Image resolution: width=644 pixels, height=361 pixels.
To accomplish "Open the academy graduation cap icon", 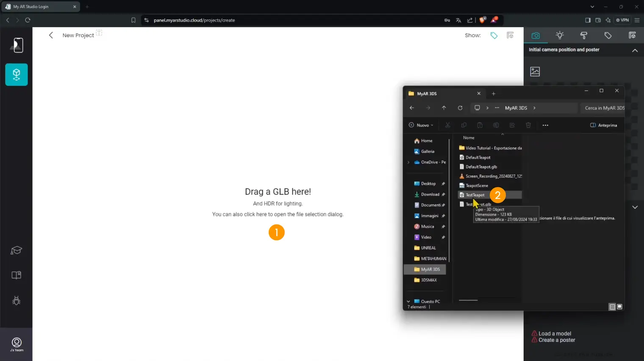I will coord(16,251).
